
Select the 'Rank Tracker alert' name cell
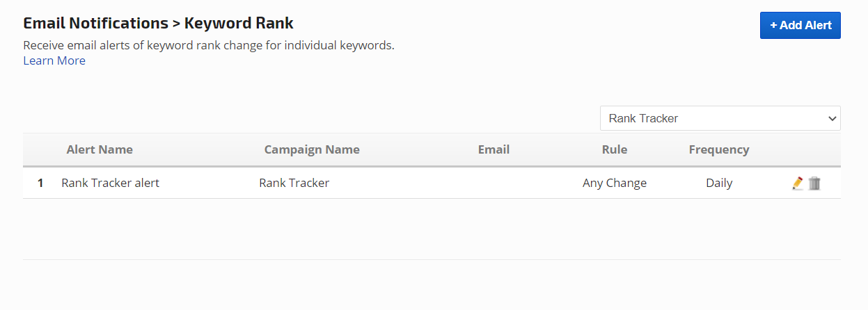coord(110,183)
